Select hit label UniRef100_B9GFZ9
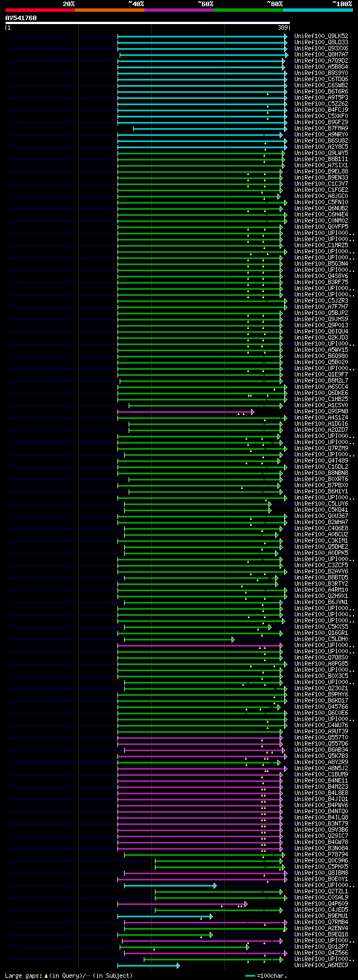The height and width of the screenshot is (980, 358). click(x=321, y=122)
